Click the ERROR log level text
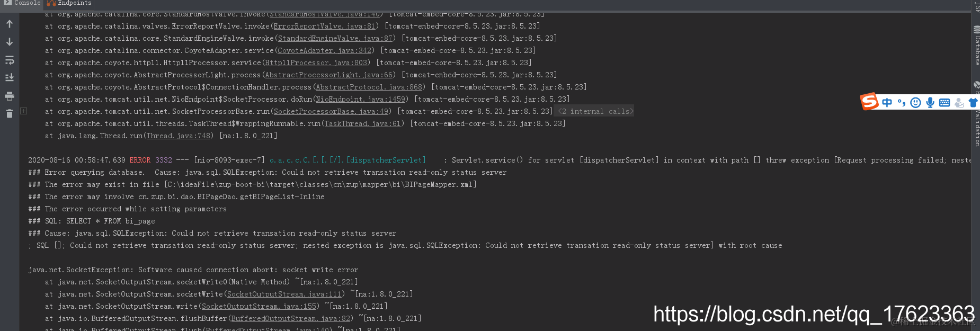 pos(140,160)
